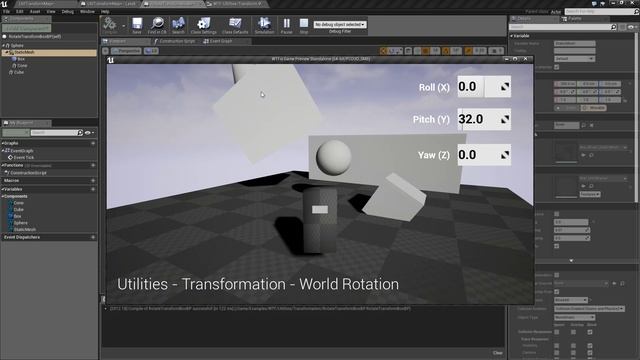
Task: Collapse the Variable section in Details
Action: pyautogui.click(x=512, y=36)
